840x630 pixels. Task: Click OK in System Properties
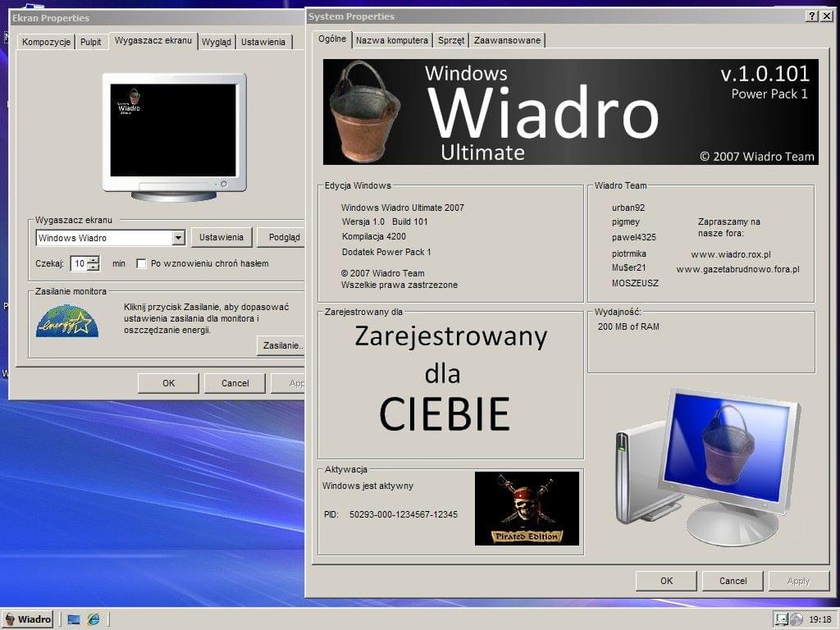coord(666,581)
